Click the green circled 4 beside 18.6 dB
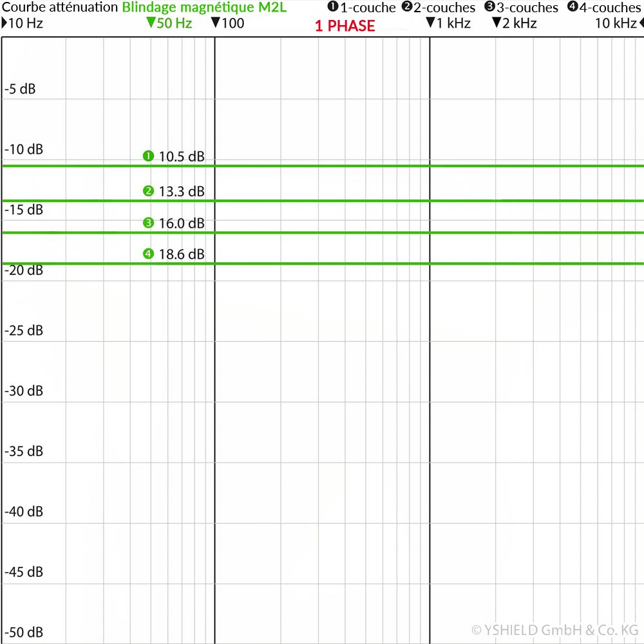 pyautogui.click(x=148, y=254)
